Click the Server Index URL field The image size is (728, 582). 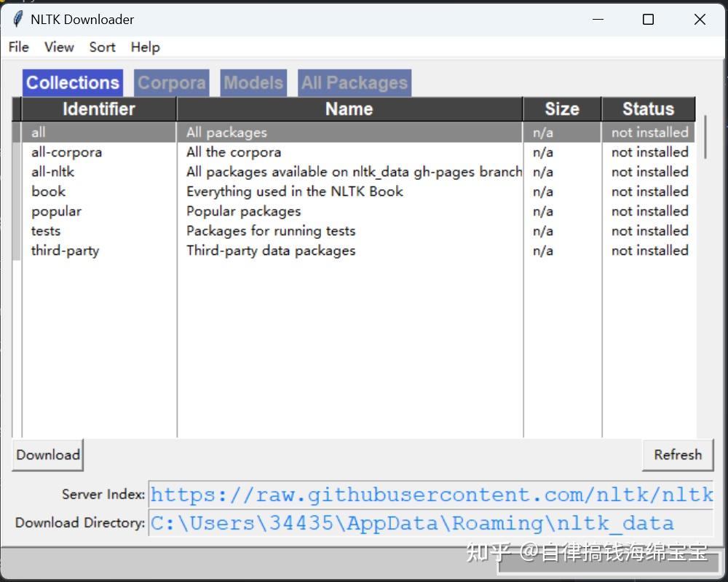[x=431, y=495]
